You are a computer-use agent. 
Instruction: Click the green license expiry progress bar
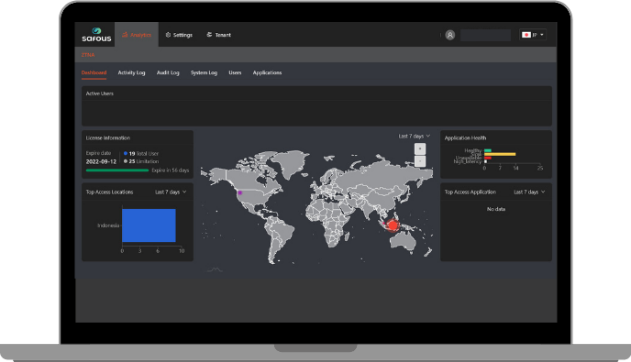[x=117, y=171]
